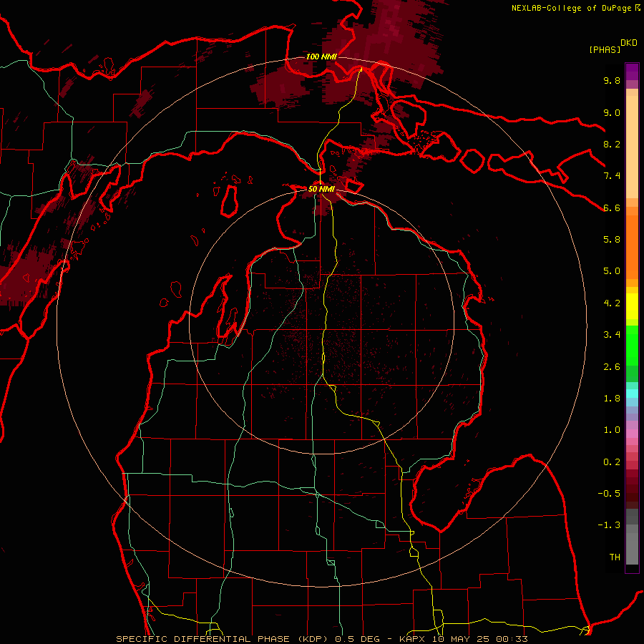This screenshot has width=644, height=644.
Task: Click the 6.6 legend value
Action: (612, 208)
